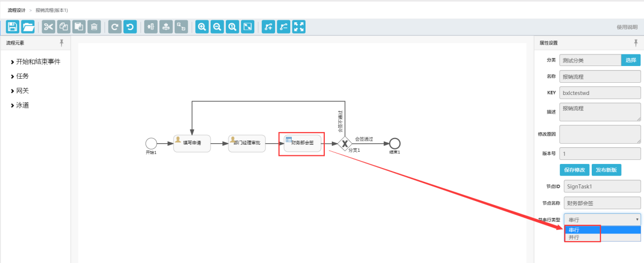Viewport: 644px width, 263px height.
Task: Expand the 泳道 category
Action: [x=20, y=106]
